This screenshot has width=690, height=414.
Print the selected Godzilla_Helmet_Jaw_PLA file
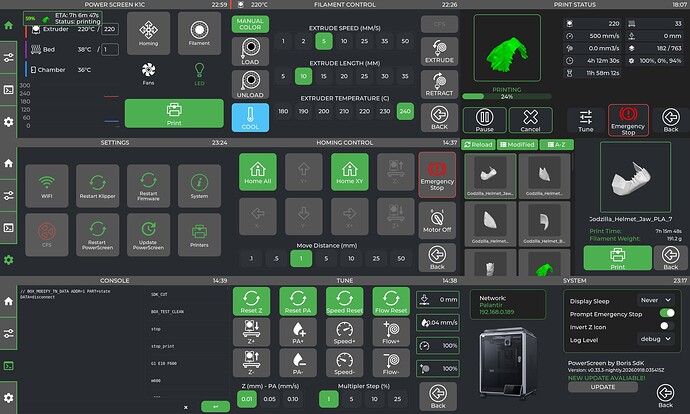[617, 258]
